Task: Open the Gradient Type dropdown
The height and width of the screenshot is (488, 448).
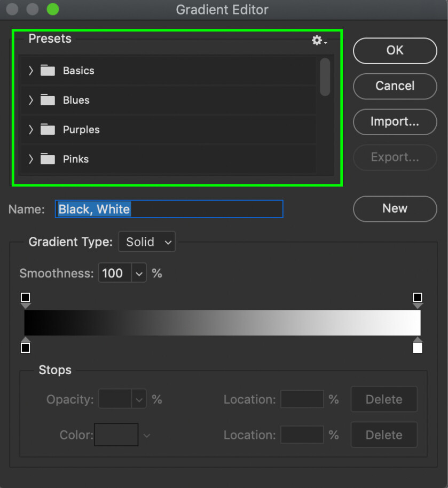Action: (146, 242)
